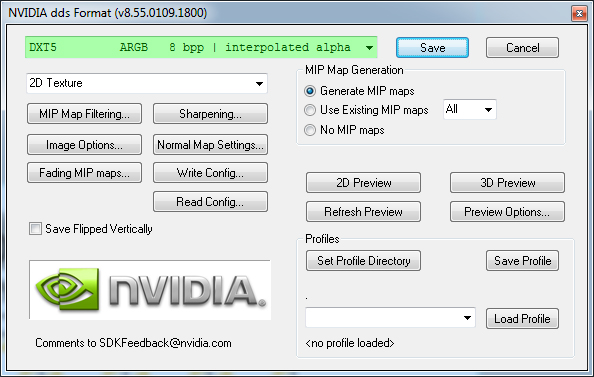Open Fading MIP maps settings
The height and width of the screenshot is (377, 594).
pyautogui.click(x=84, y=173)
